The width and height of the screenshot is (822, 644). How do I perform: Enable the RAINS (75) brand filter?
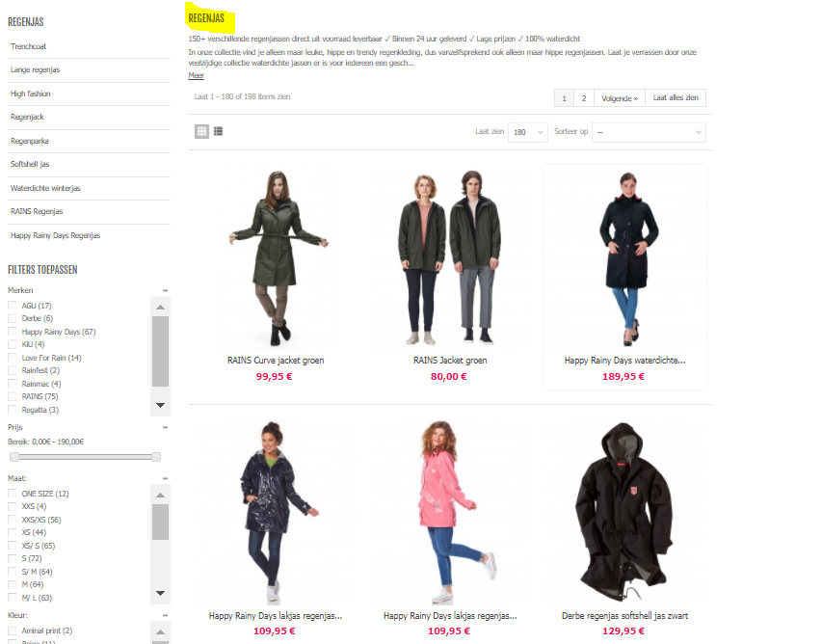click(13, 396)
